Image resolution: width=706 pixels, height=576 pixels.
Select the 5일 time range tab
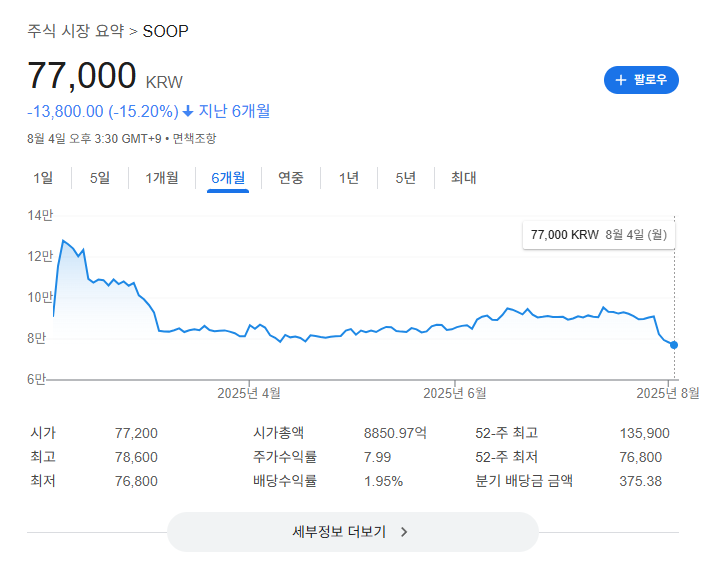100,178
